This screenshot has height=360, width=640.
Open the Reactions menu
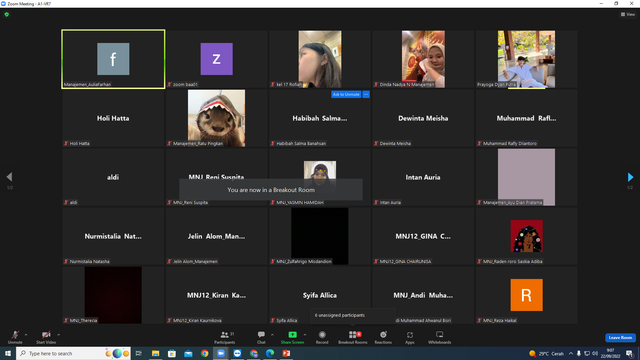click(x=383, y=337)
